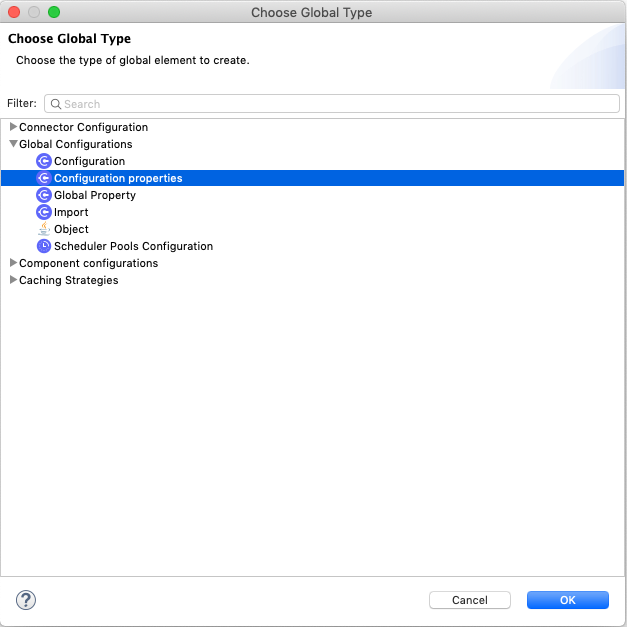Open help with the question mark icon
The image size is (627, 627).
[27, 600]
